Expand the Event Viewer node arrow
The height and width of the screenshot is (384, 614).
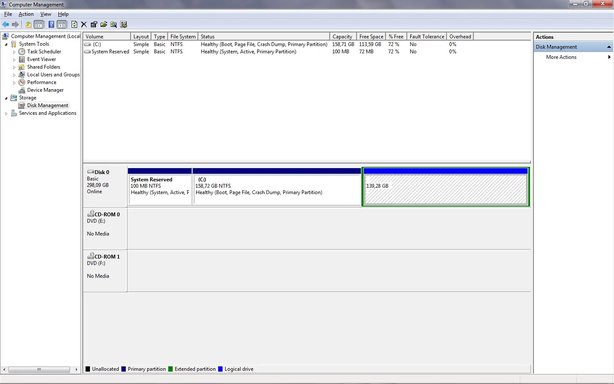point(14,59)
